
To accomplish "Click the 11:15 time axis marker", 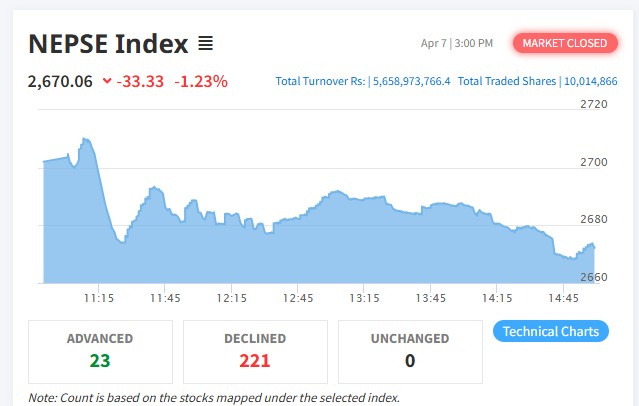I will point(99,298).
